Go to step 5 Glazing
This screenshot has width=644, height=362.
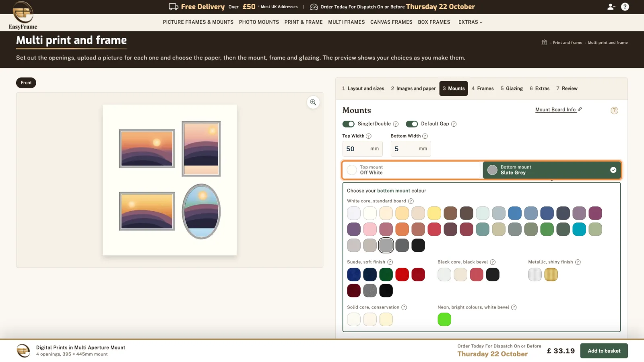coord(512,88)
